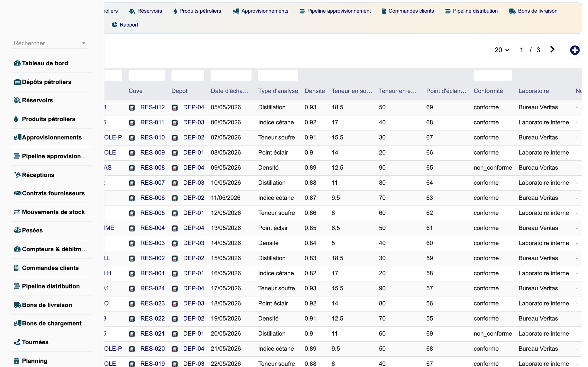
Task: Open Réservoirs sidebar icon
Action: 17,100
